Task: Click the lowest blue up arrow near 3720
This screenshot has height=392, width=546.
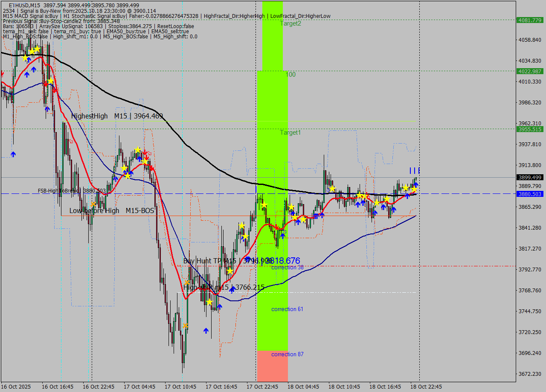Action: (x=206, y=330)
